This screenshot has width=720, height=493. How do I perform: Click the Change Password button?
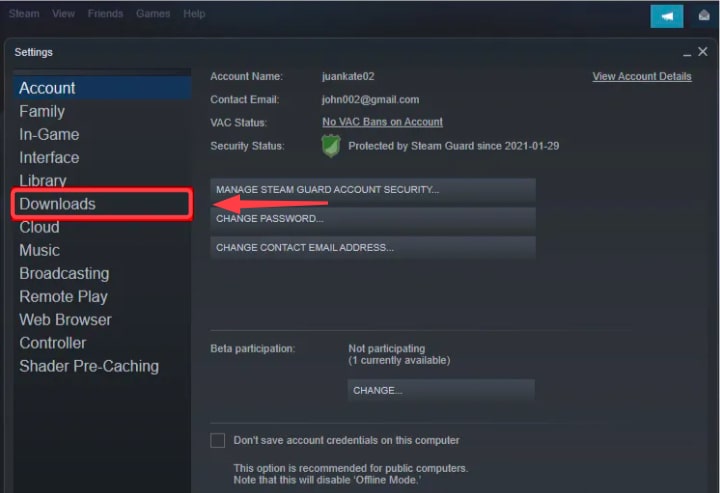[373, 218]
